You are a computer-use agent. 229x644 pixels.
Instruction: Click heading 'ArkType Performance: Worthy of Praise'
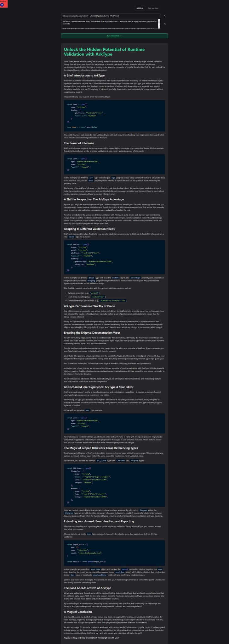coord(89,306)
